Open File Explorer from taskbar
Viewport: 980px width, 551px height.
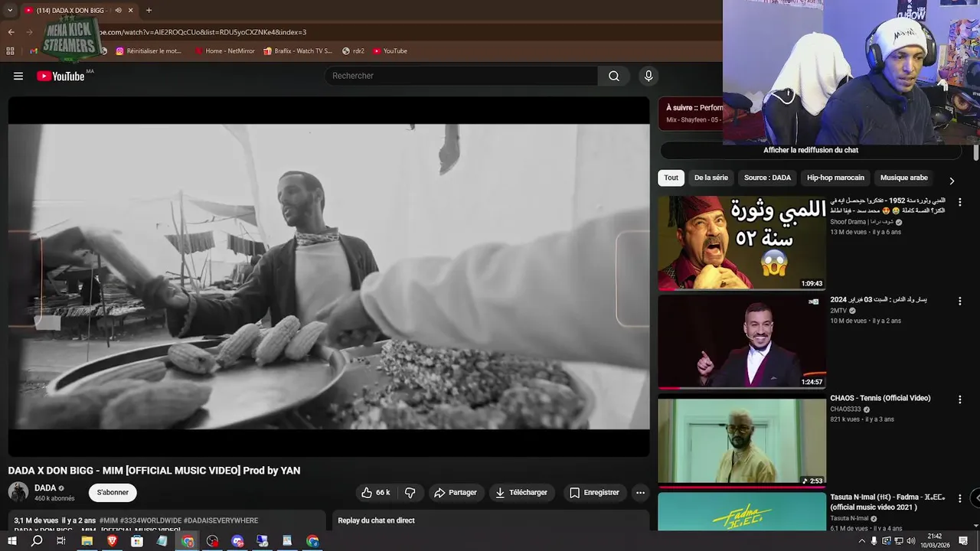(87, 541)
